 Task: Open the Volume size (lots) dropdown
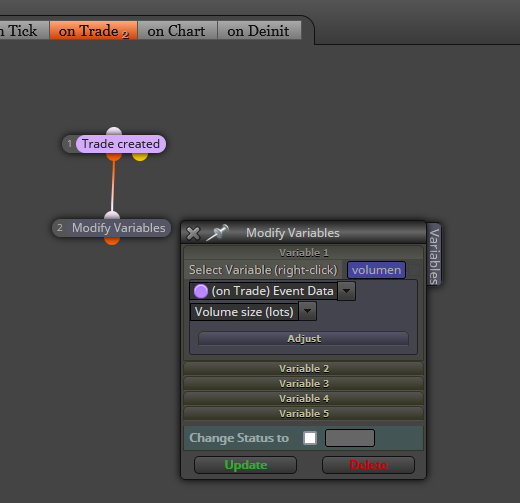click(307, 311)
